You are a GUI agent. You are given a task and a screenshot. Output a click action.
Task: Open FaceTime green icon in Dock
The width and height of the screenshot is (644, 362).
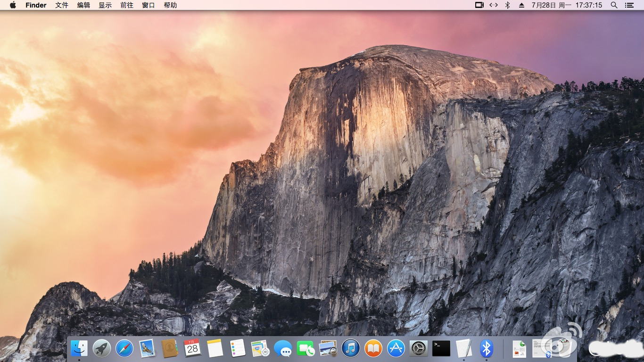click(305, 349)
